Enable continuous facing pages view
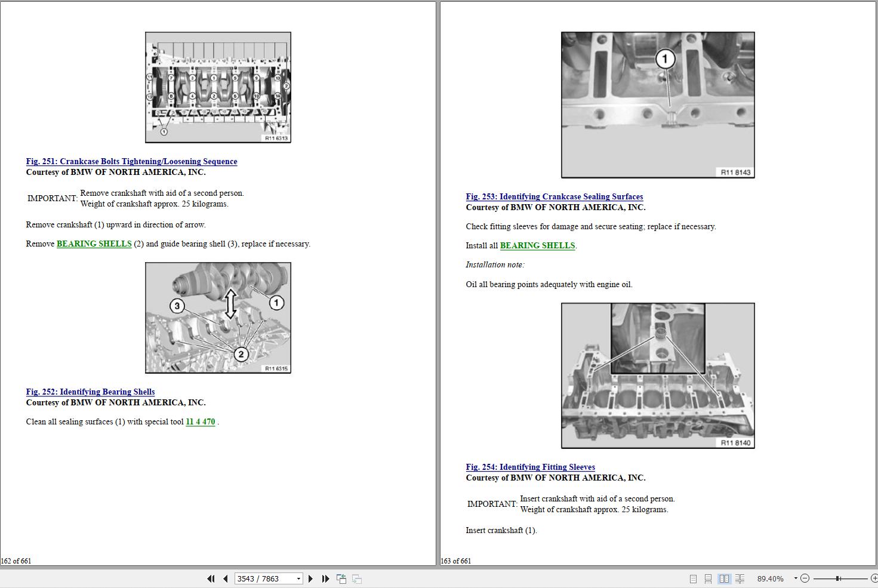This screenshot has width=878, height=588. coord(740,578)
